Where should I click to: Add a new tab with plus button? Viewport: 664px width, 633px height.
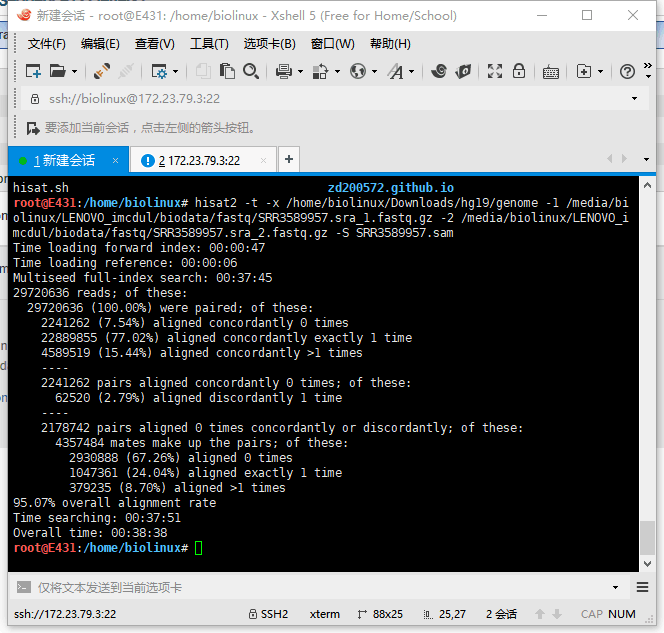[x=289, y=159]
